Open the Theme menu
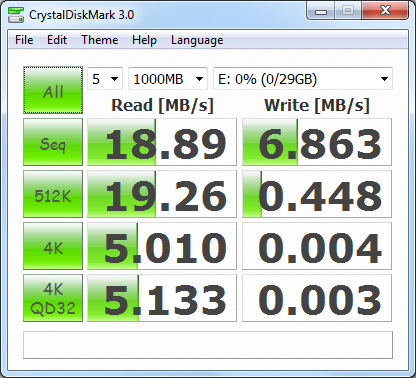The height and width of the screenshot is (378, 416). (100, 40)
